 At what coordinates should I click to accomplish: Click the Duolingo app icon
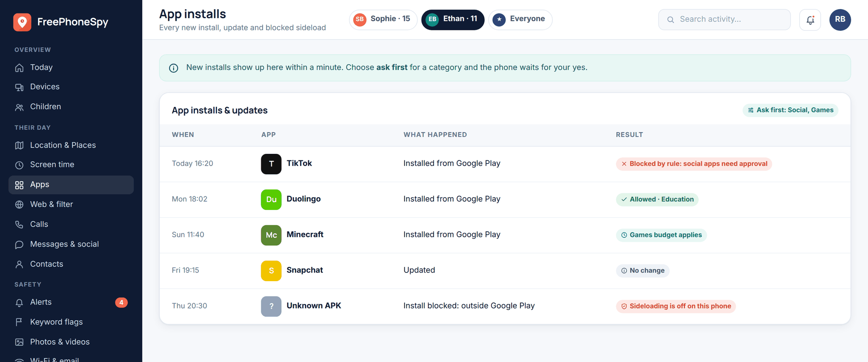[x=271, y=199]
